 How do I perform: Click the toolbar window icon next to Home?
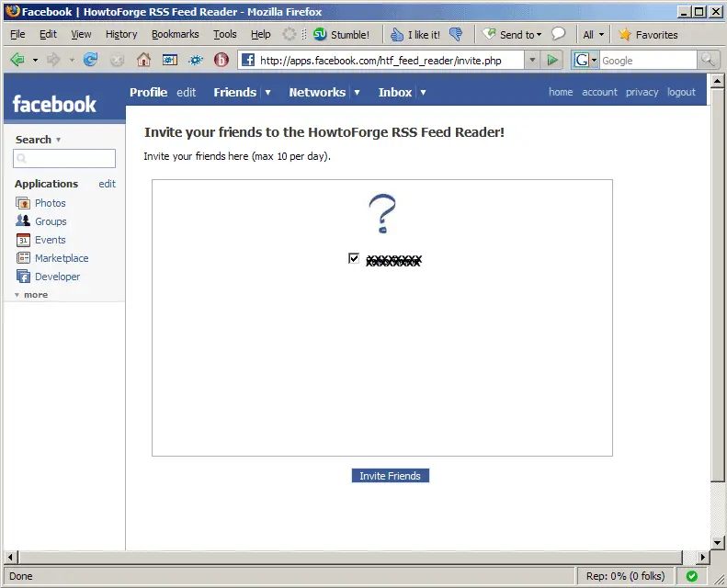click(170, 60)
